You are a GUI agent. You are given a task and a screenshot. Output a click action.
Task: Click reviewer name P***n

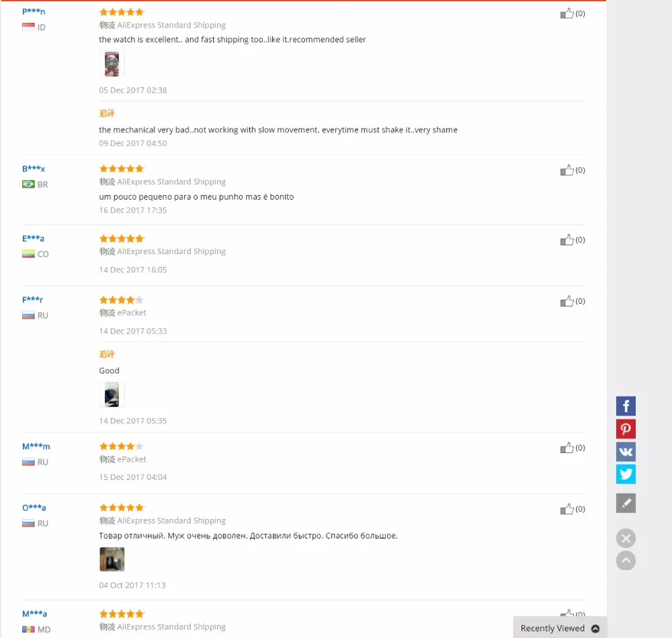[34, 11]
